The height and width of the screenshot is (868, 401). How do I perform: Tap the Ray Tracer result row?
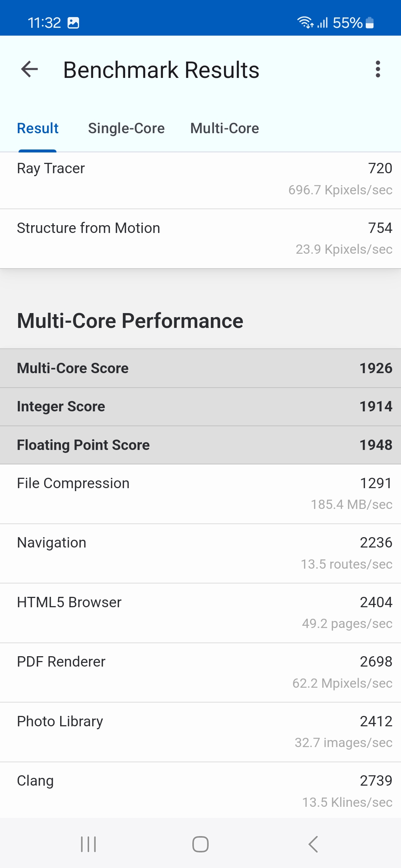pos(200,179)
